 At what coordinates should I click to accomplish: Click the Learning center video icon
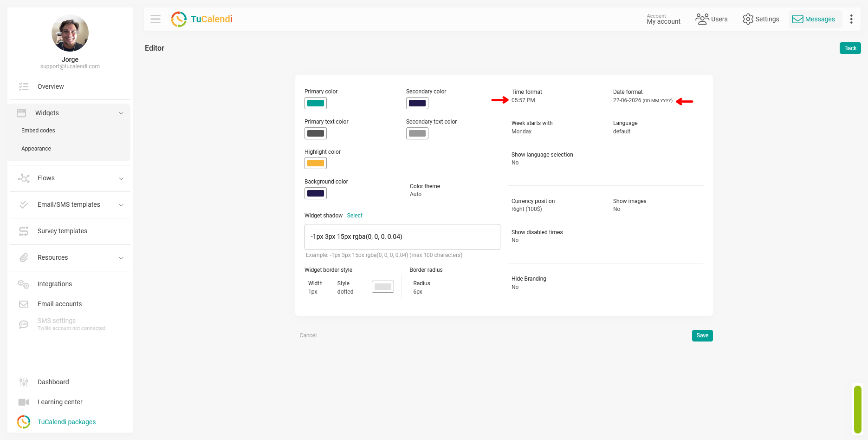[x=24, y=402]
